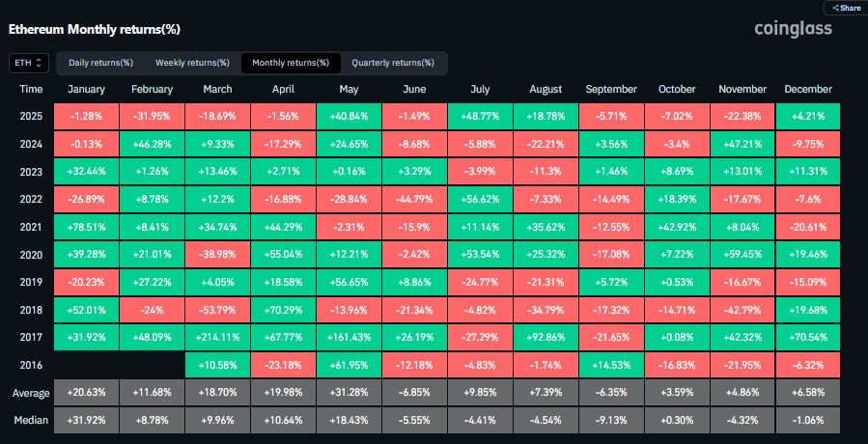Switch to Daily returns(%) tab
Viewport: 868px width, 444px height.
100,63
